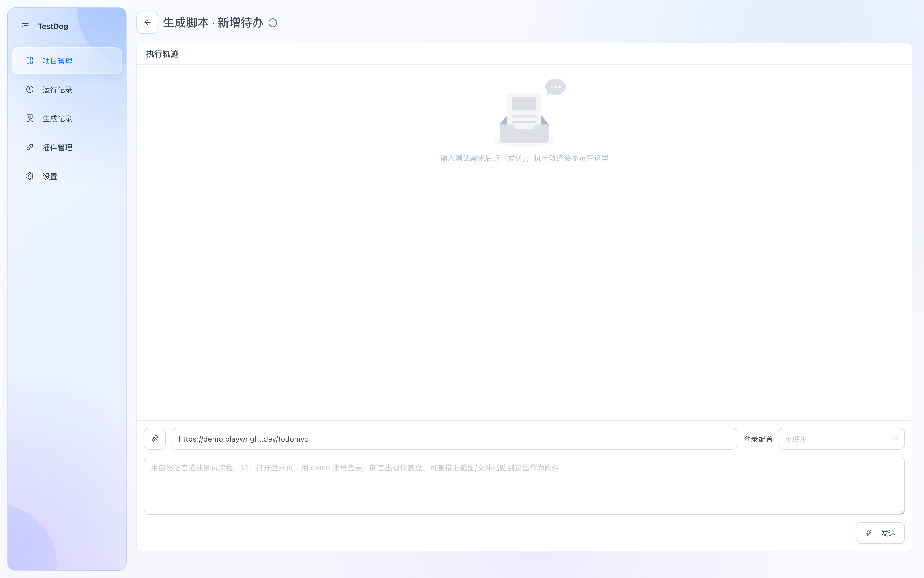Click the 生成脚本 · 新增待办 page title

[213, 23]
